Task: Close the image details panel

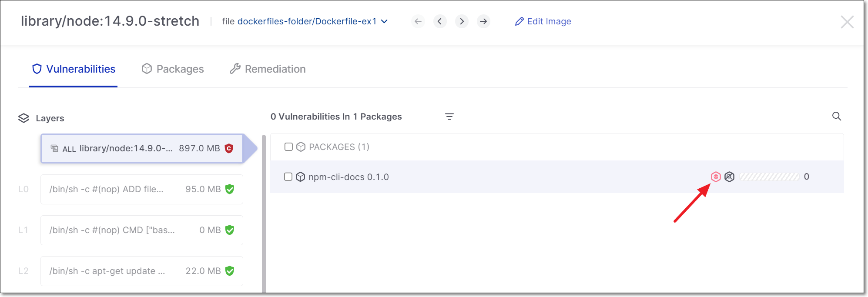Action: point(847,22)
